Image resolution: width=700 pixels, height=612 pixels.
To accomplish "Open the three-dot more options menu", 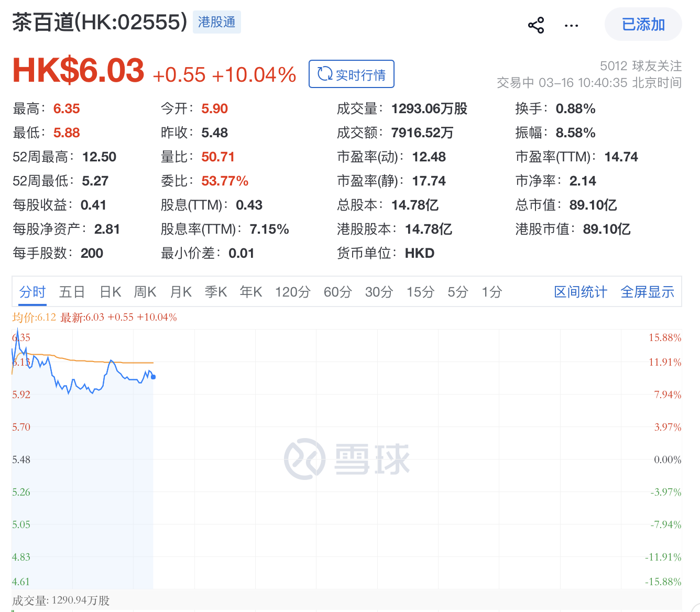I will coord(571,25).
